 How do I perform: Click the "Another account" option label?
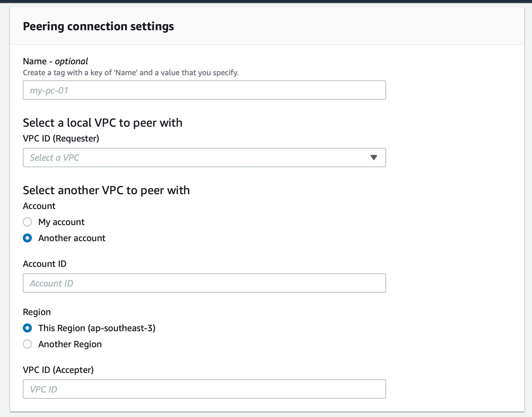(72, 238)
